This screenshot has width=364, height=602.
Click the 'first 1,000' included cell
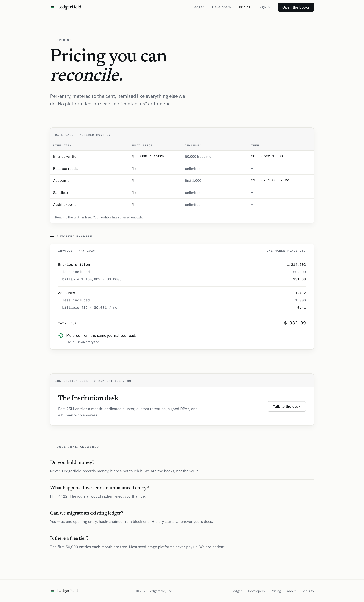pos(193,181)
